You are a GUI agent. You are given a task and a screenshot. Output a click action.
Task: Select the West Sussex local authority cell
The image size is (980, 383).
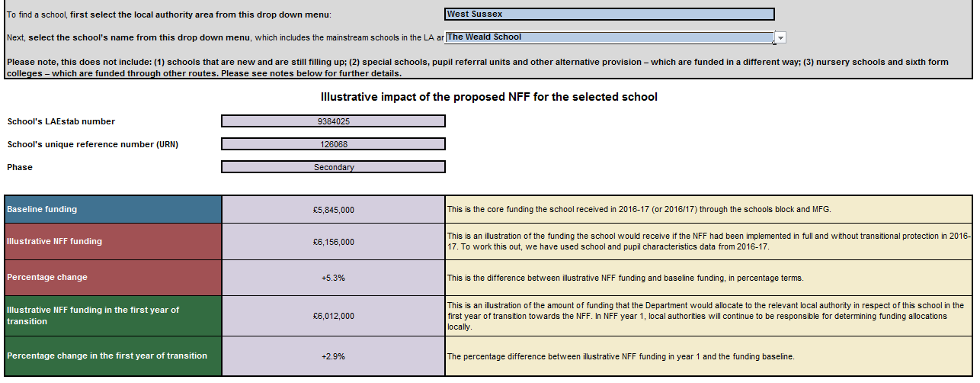pos(609,14)
